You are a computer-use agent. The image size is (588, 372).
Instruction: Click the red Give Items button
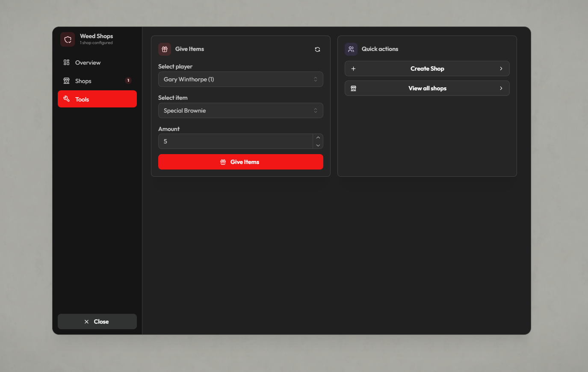[x=241, y=162]
